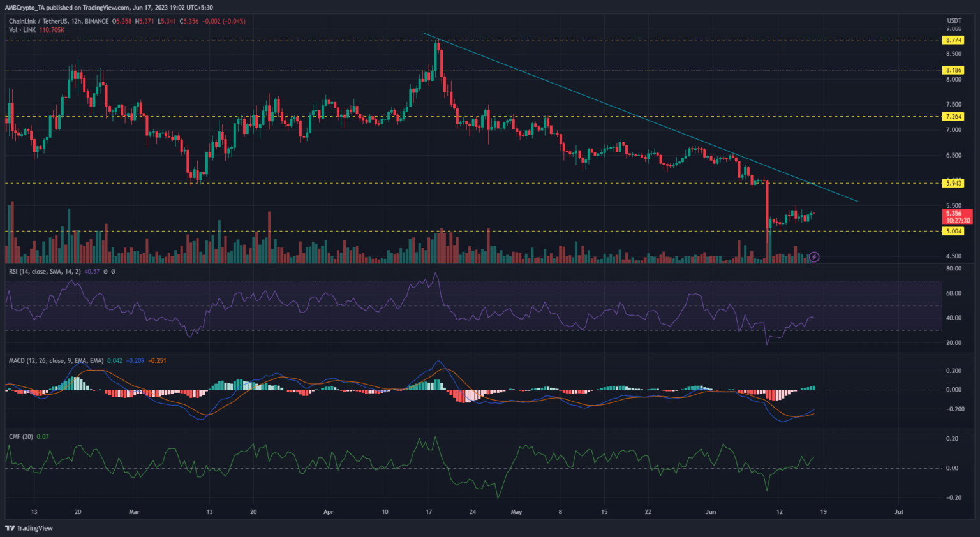Select the 7.264 horizontal level label
The width and height of the screenshot is (980, 537).
[954, 117]
